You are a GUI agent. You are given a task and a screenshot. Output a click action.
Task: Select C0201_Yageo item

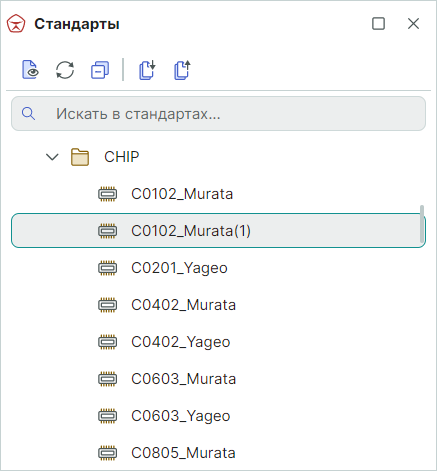[x=179, y=268]
